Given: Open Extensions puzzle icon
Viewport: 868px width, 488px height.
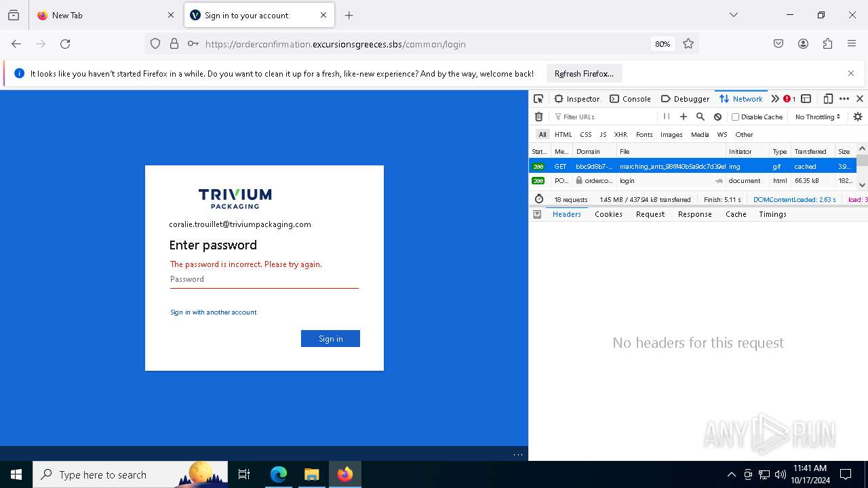Looking at the screenshot, I should (x=827, y=44).
